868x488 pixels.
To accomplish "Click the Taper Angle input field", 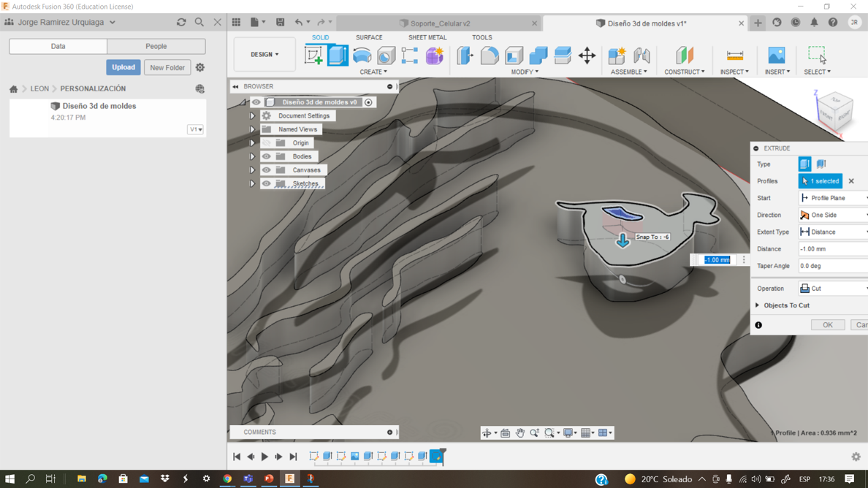I will coord(831,266).
